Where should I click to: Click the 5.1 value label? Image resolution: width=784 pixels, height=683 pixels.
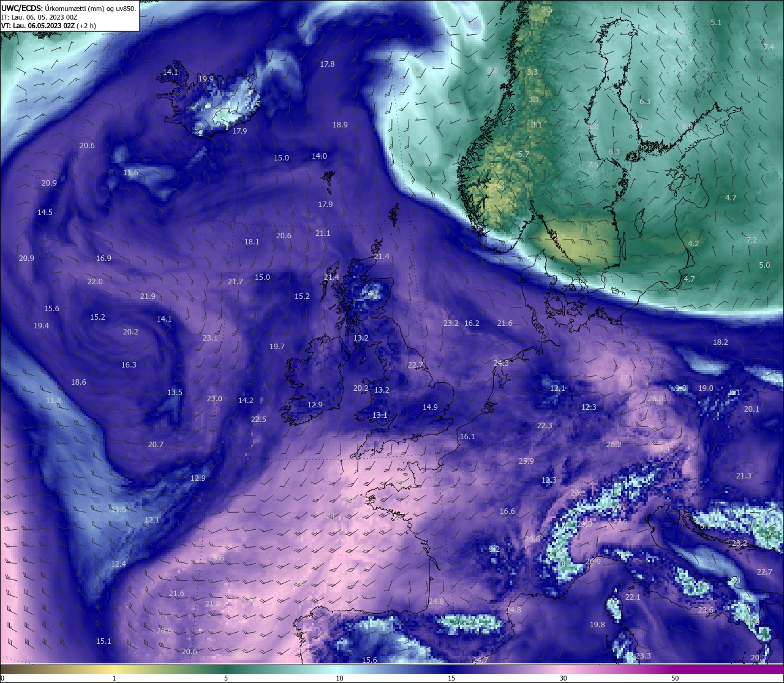click(x=716, y=23)
